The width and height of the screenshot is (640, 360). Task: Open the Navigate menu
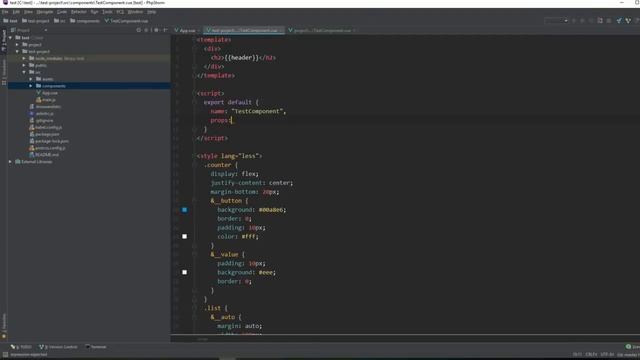click(x=44, y=12)
